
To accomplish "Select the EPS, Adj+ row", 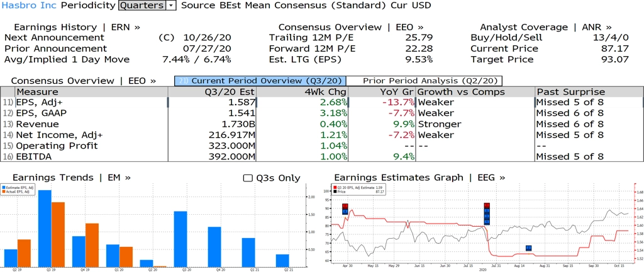I will [322, 102].
